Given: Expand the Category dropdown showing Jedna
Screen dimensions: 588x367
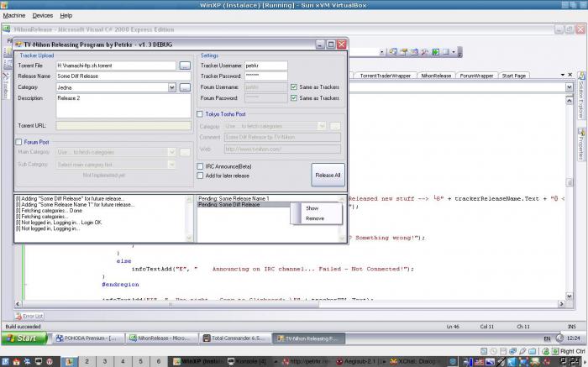Looking at the screenshot, I should pos(171,87).
